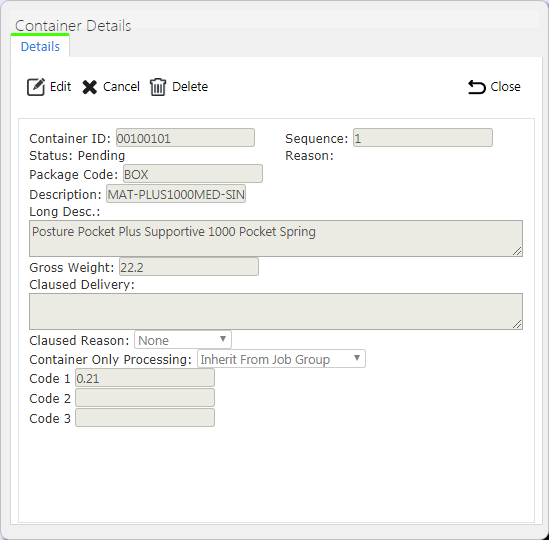The image size is (549, 540).
Task: Click the empty Code 2 field
Action: pos(145,398)
